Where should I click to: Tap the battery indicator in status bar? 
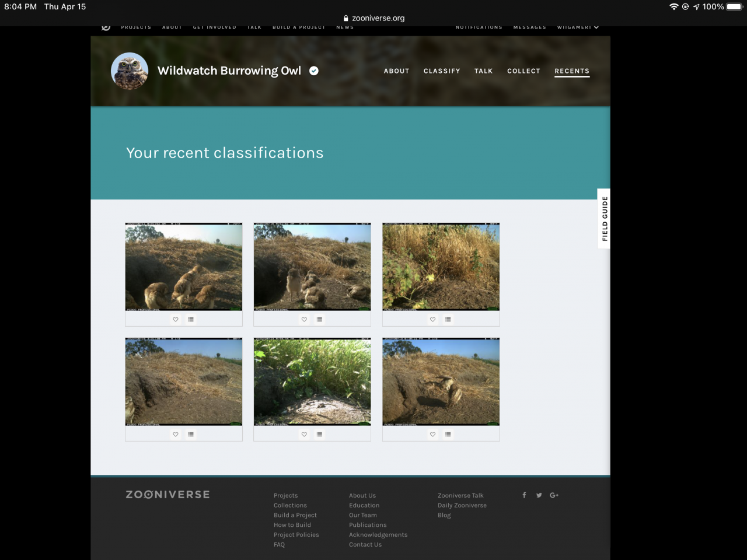735,6
